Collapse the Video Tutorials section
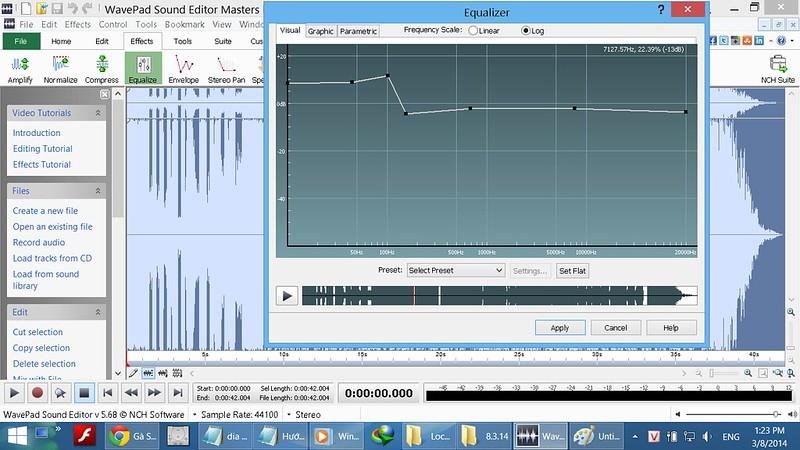 [98, 113]
